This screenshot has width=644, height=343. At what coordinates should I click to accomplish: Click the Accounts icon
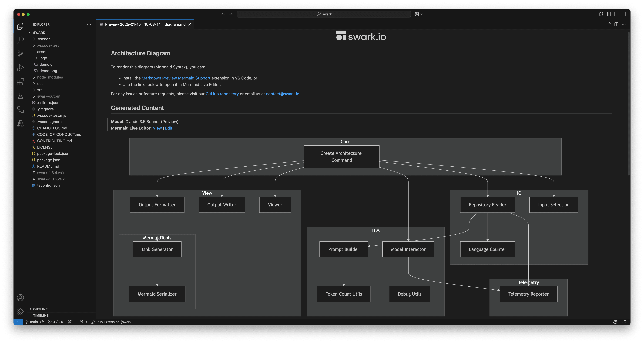tap(20, 298)
